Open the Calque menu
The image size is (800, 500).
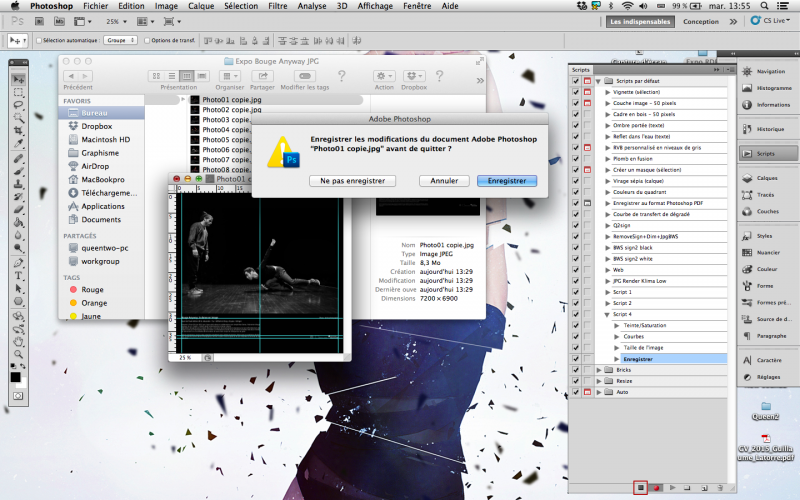click(x=201, y=6)
